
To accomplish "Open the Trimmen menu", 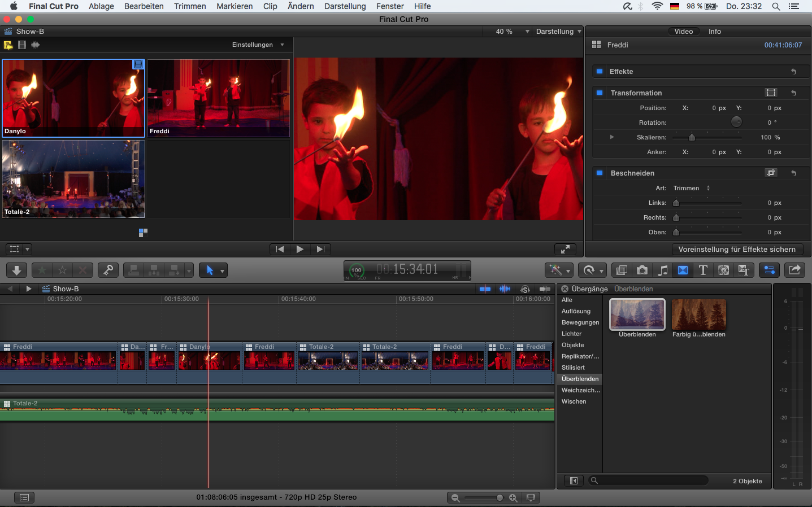I will click(190, 6).
